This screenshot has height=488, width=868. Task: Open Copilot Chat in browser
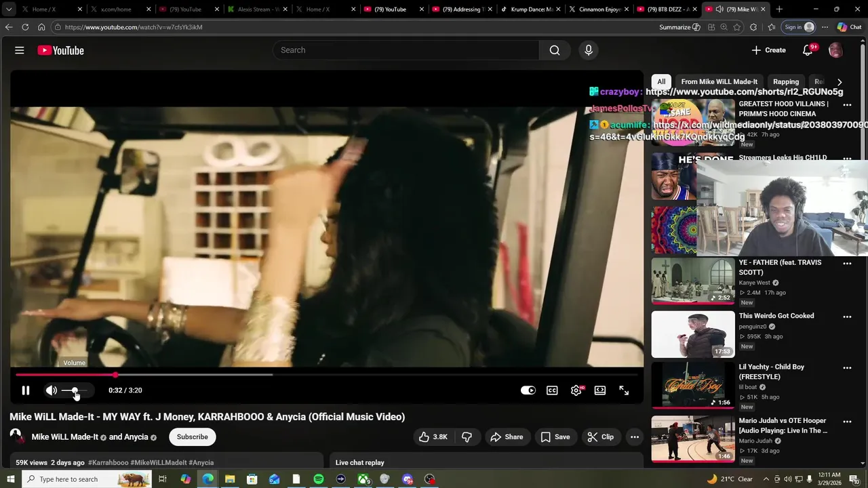pos(849,27)
